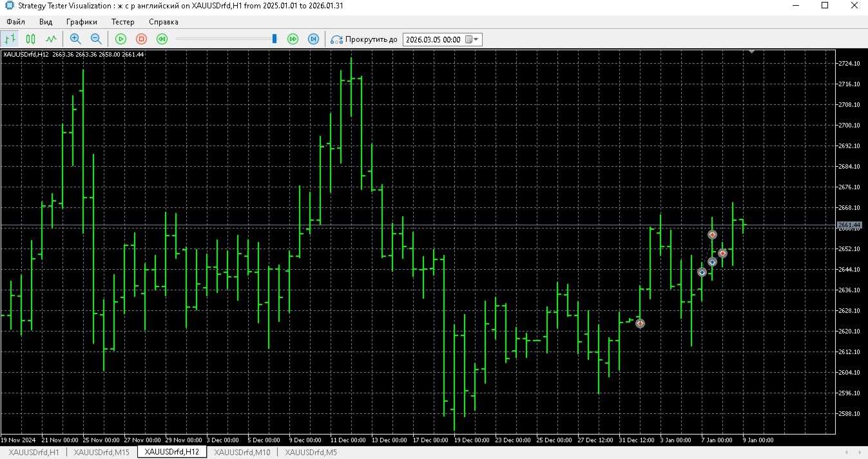
Task: Click the 2588.10 price scale label
Action: click(x=849, y=413)
